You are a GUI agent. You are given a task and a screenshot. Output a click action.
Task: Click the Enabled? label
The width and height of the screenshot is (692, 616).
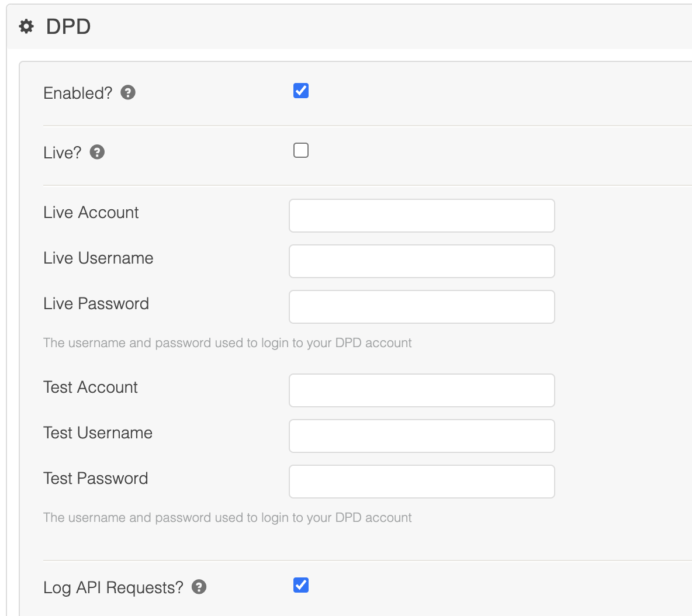tap(78, 93)
